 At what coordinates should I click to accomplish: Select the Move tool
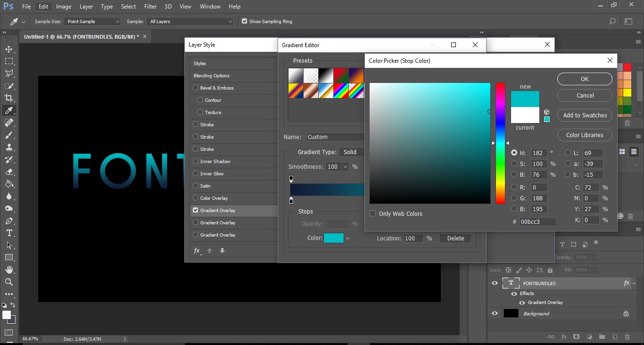point(9,49)
